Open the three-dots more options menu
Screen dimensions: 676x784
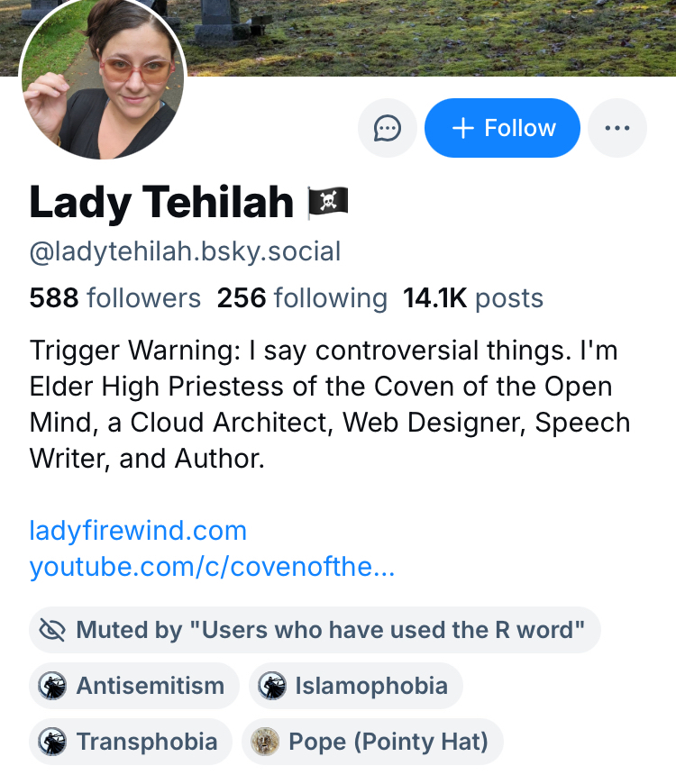tap(617, 128)
